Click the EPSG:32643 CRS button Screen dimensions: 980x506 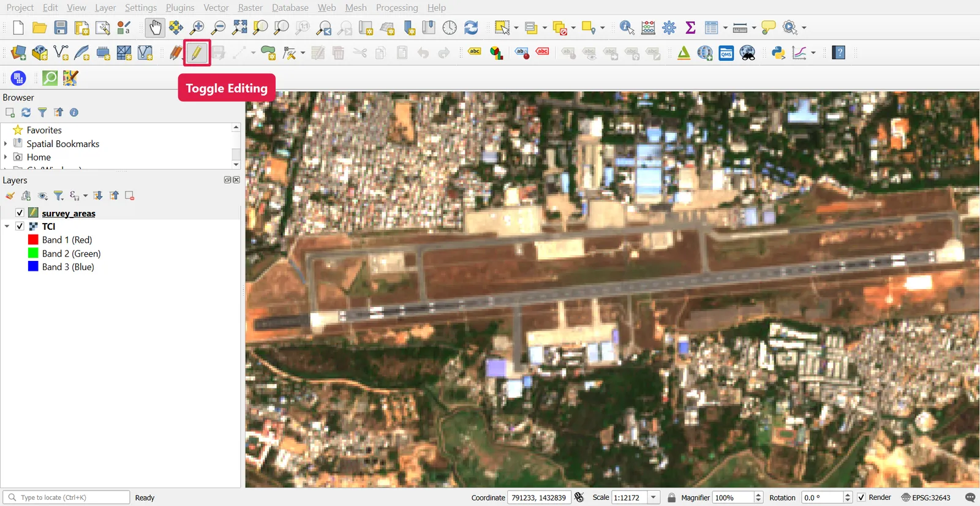(x=925, y=497)
